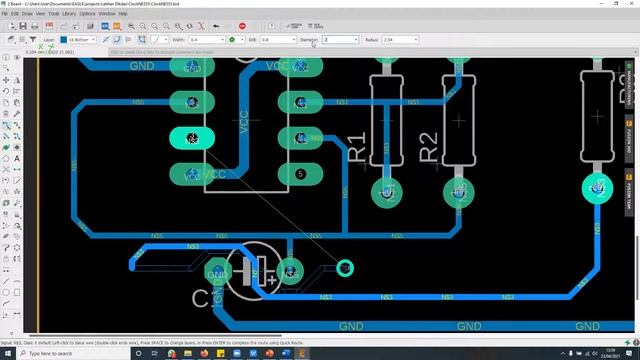Click the Zoom in magnifier icon
Screen dimensions: 640x360
pyautogui.click(x=143, y=26)
